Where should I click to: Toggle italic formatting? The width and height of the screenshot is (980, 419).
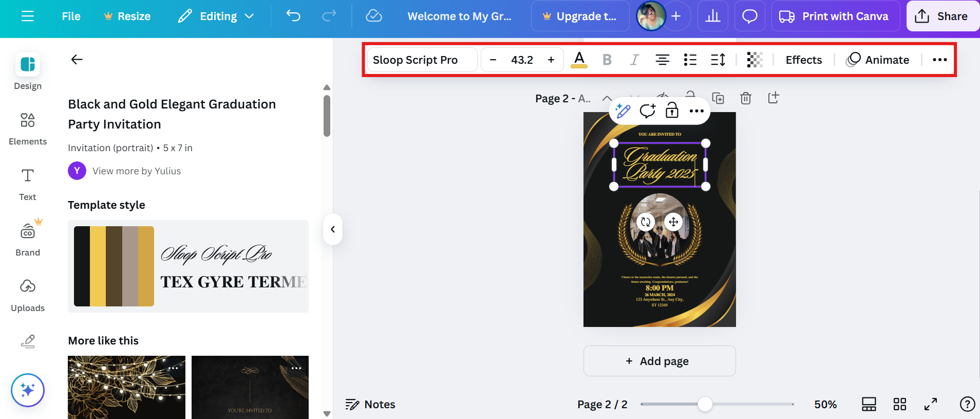[x=635, y=60]
